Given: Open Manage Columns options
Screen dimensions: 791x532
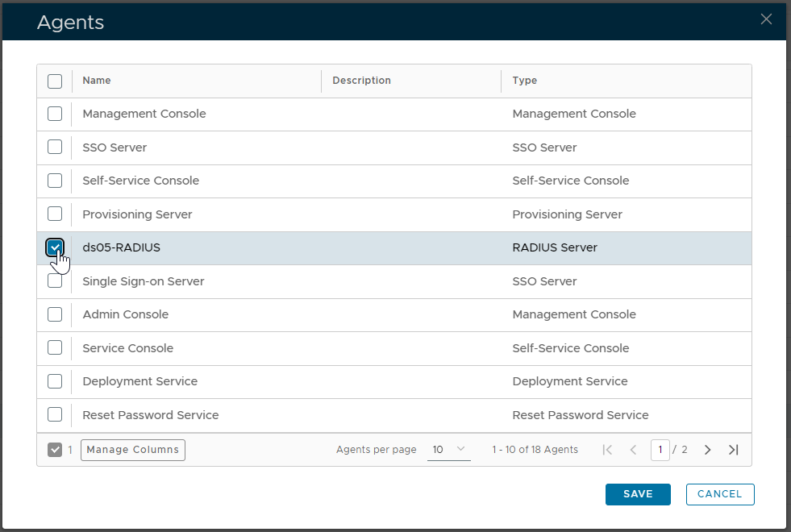Looking at the screenshot, I should [133, 450].
